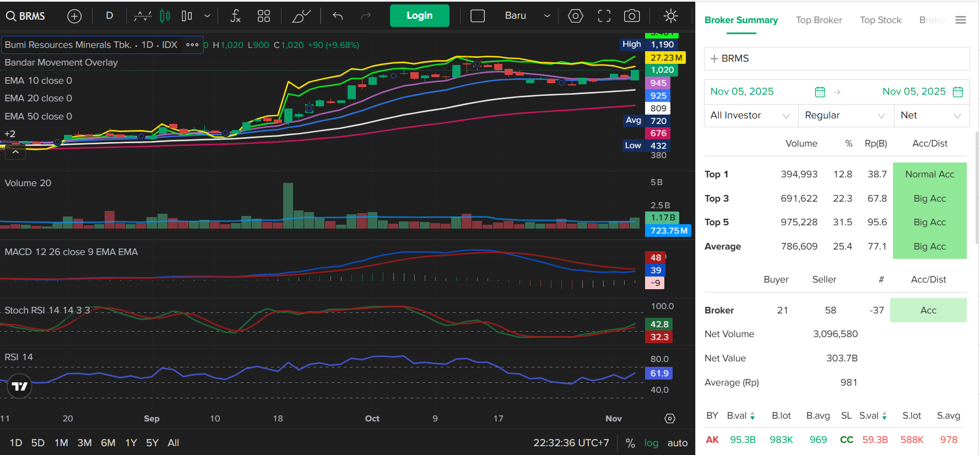
Task: Switch to the Top Stock tab
Action: pyautogui.click(x=880, y=20)
